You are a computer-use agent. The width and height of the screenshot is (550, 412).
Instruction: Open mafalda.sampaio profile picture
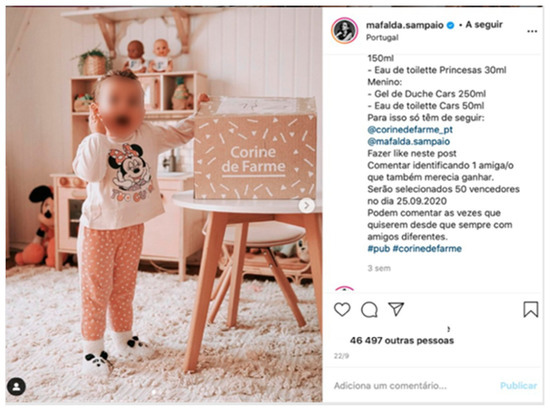344,31
